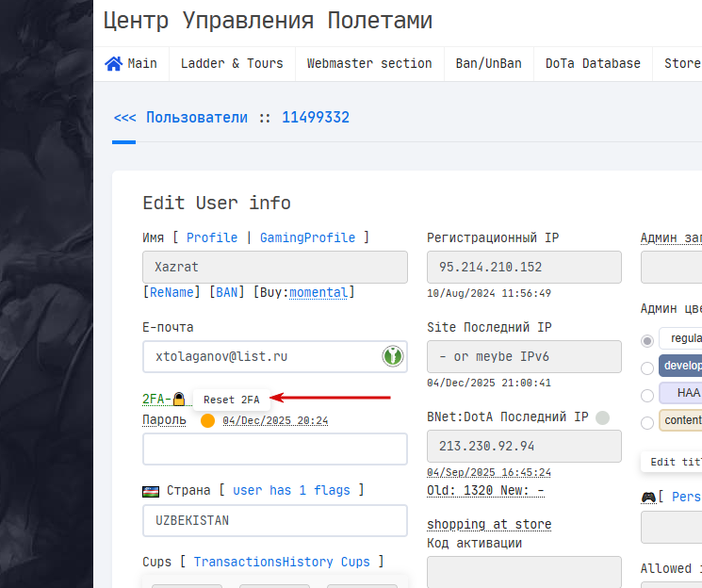The width and height of the screenshot is (702, 588).
Task: Click the empty Пароль password field
Action: click(x=275, y=449)
